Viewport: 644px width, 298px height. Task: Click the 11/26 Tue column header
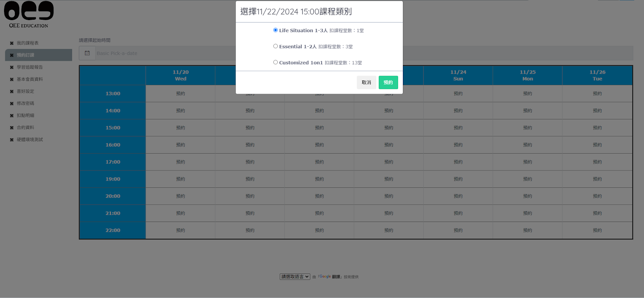[597, 75]
